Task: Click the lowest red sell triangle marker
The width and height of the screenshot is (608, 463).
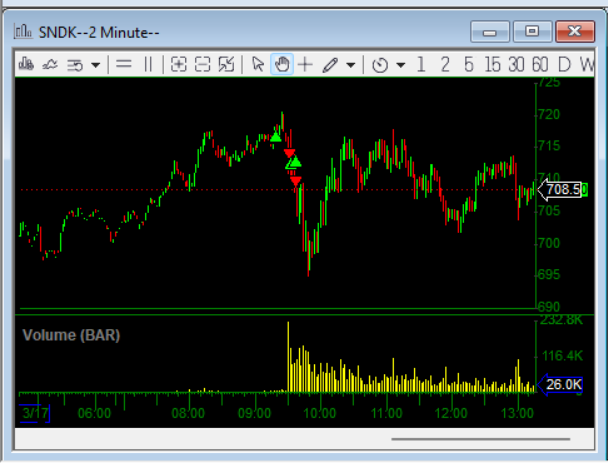Action: pyautogui.click(x=296, y=181)
